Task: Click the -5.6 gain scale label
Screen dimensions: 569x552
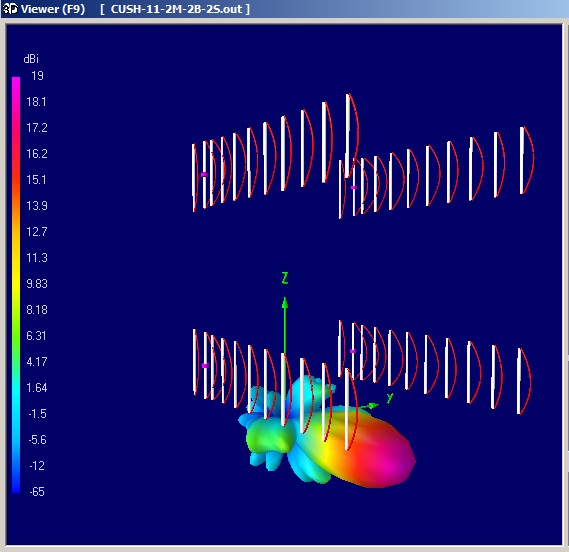Action: click(37, 440)
